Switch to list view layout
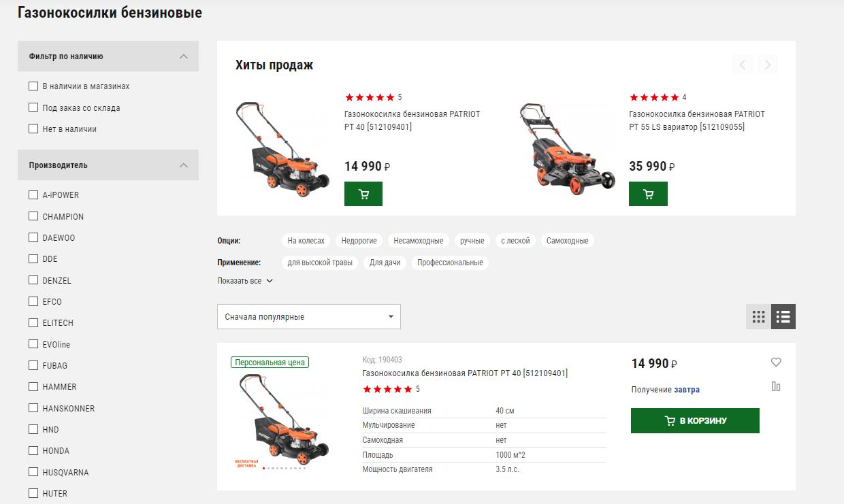Screen dimensions: 844x504 (x=783, y=316)
